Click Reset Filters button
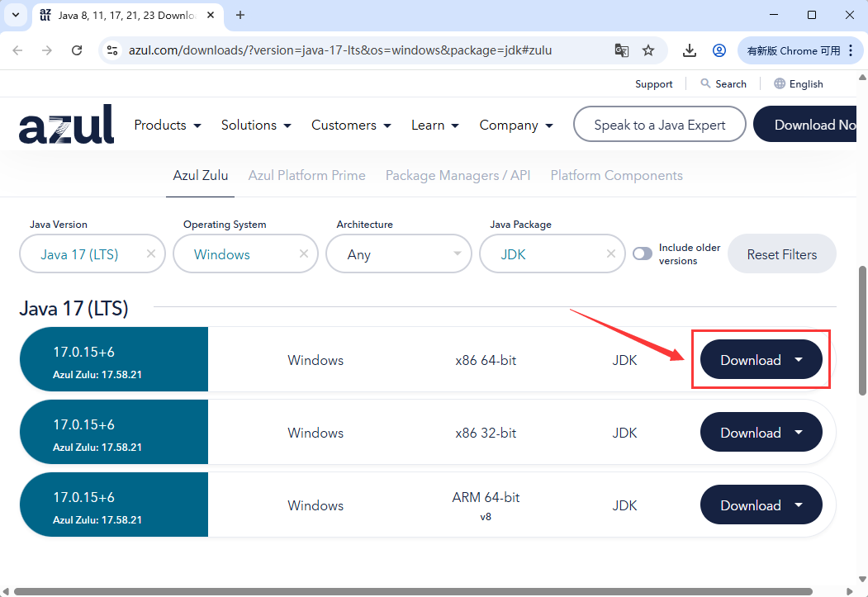 tap(781, 254)
